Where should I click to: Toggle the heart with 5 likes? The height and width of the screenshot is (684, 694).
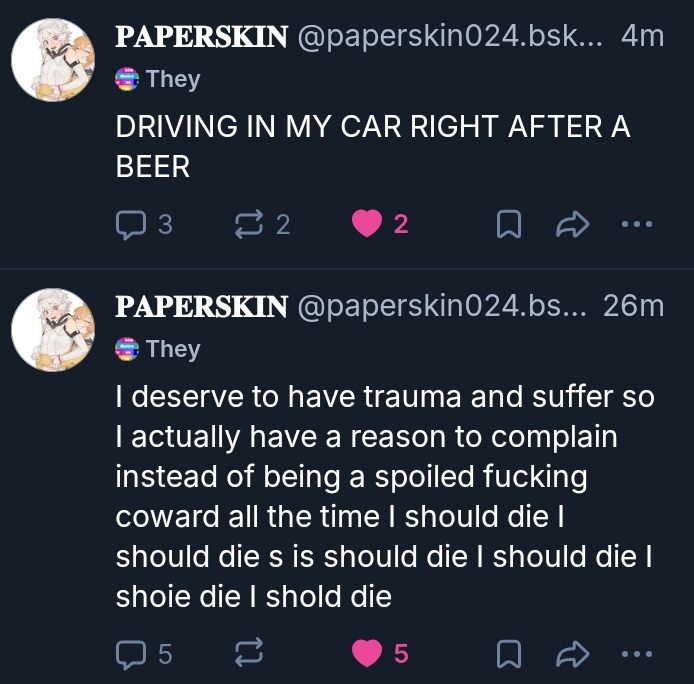pyautogui.click(x=367, y=654)
